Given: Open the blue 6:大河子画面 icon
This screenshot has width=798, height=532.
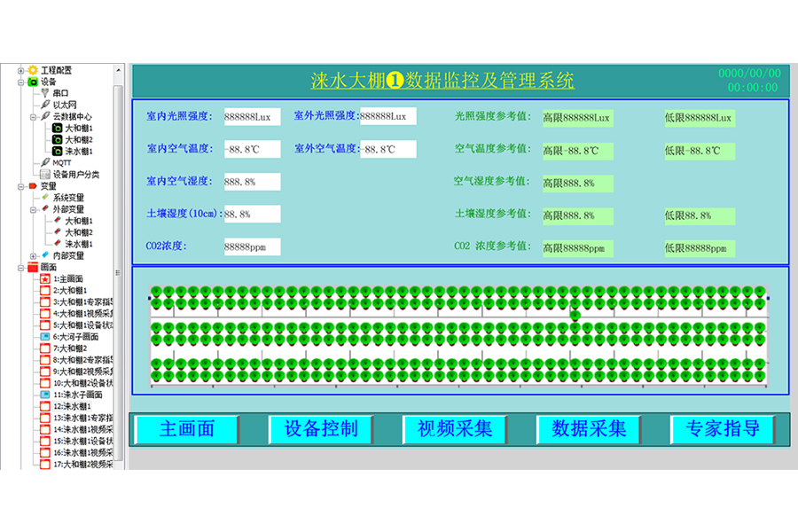Looking at the screenshot, I should click(x=45, y=337).
